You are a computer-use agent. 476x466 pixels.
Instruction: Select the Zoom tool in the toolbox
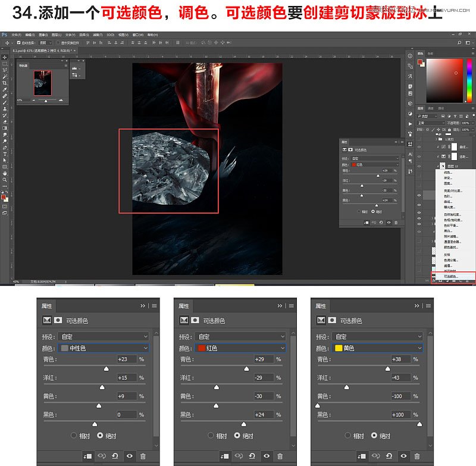click(5, 179)
